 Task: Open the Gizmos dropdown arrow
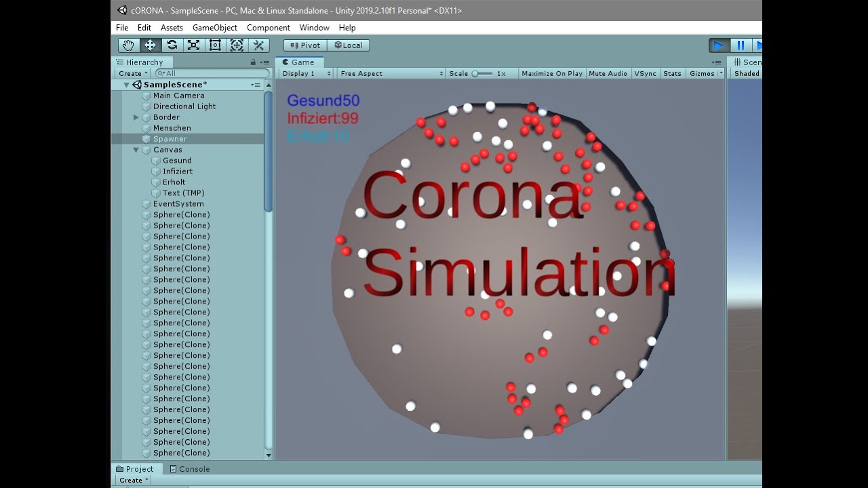(x=721, y=73)
